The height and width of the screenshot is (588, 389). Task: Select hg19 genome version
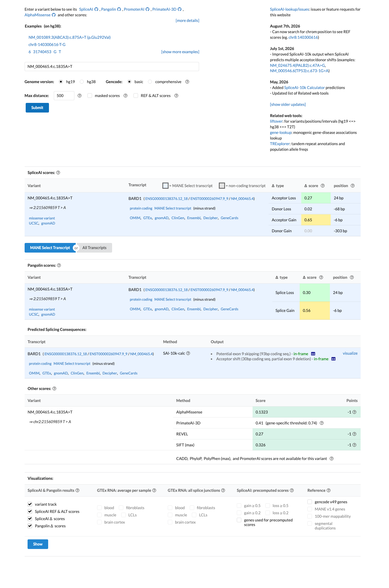pyautogui.click(x=61, y=82)
